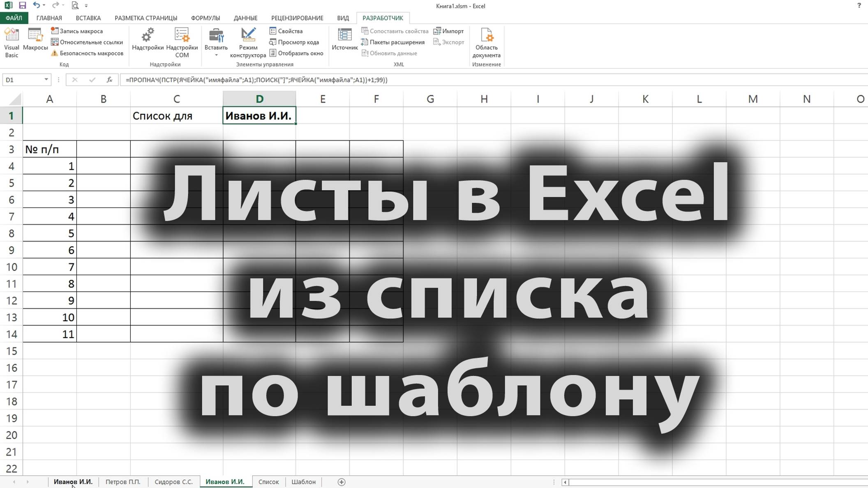The height and width of the screenshot is (488, 868).
Task: Switch to the ФОРМУЛЫ ribbon tab
Action: coord(207,18)
